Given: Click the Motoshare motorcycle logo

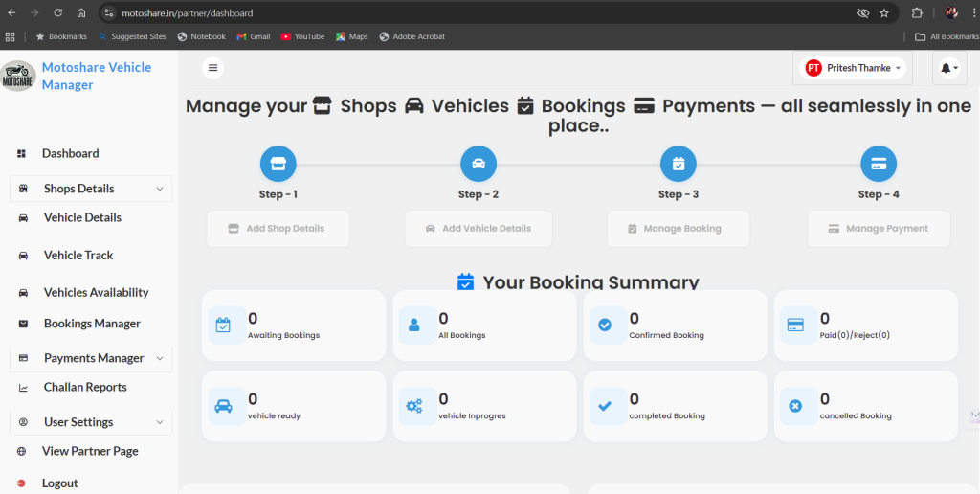Looking at the screenshot, I should click(17, 77).
